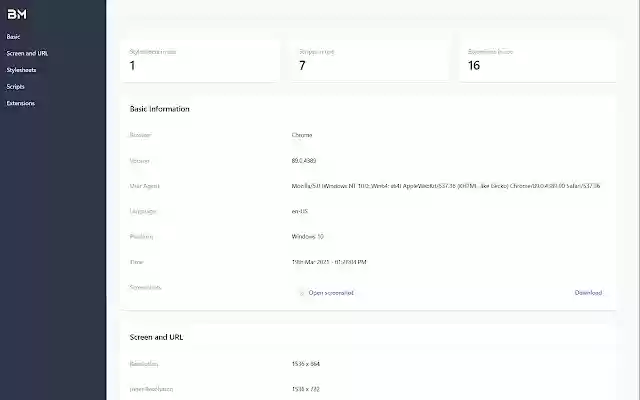Image resolution: width=640 pixels, height=400 pixels.
Task: Click the browser version number value
Action: point(304,161)
